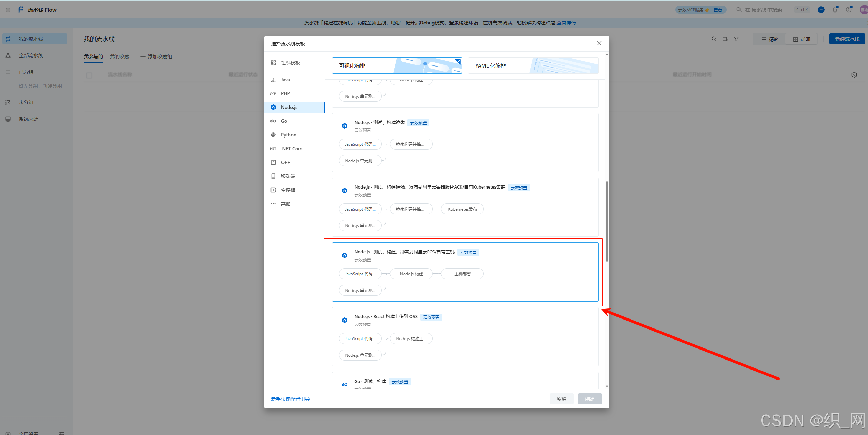Open 新手快速配置引导 link
Image resolution: width=868 pixels, height=435 pixels.
tap(290, 399)
